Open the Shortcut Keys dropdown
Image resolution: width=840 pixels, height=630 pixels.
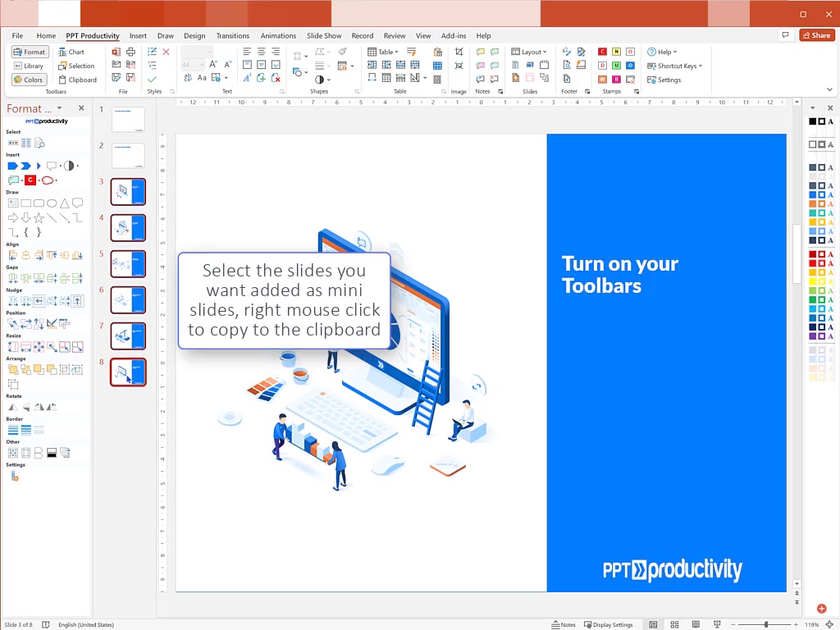[674, 66]
